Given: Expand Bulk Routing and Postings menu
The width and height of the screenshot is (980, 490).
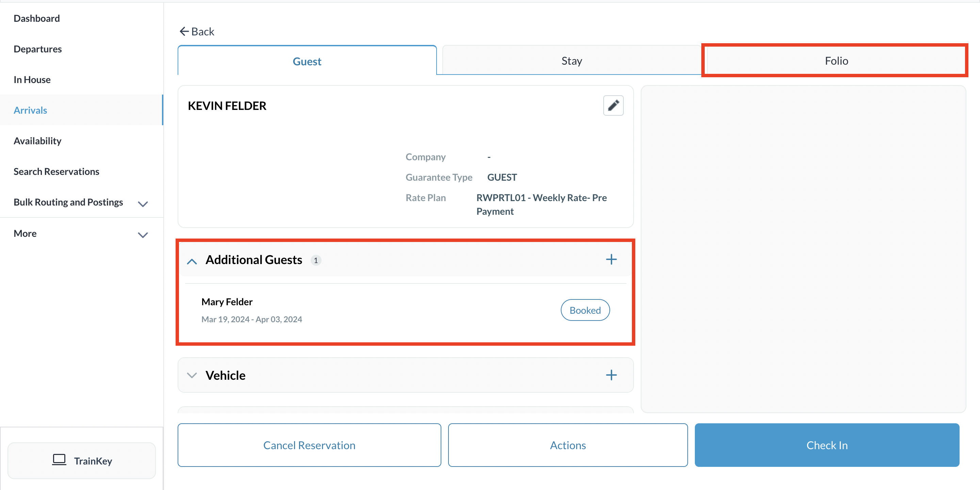Looking at the screenshot, I should click(x=143, y=204).
